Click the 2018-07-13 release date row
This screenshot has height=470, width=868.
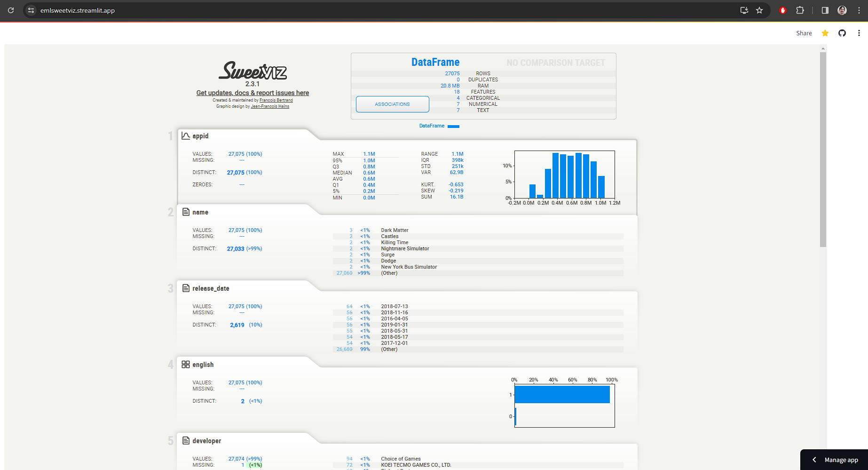pyautogui.click(x=478, y=306)
